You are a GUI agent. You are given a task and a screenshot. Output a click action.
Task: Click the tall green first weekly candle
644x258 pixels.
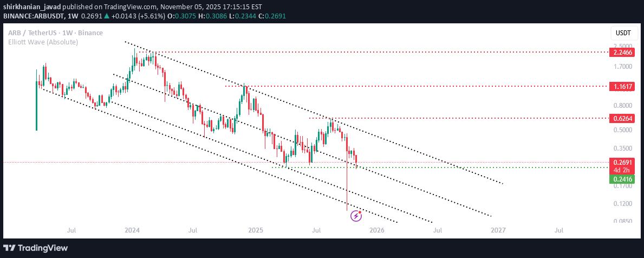click(x=36, y=106)
